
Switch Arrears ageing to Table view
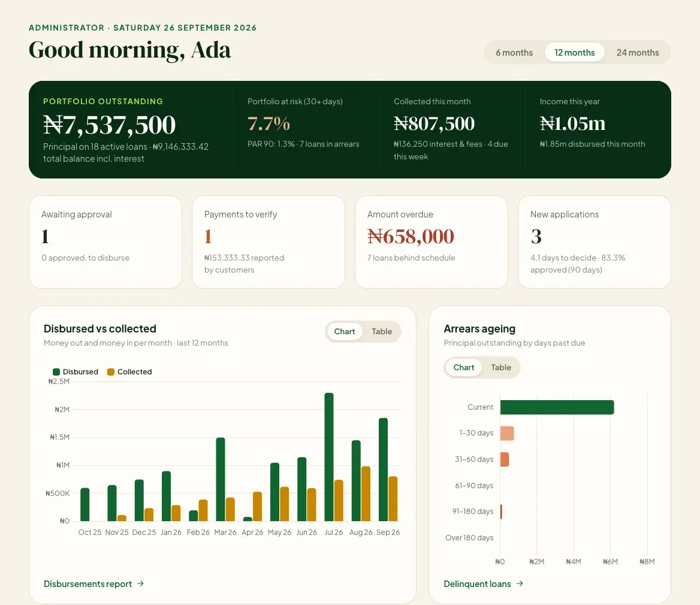pos(501,368)
